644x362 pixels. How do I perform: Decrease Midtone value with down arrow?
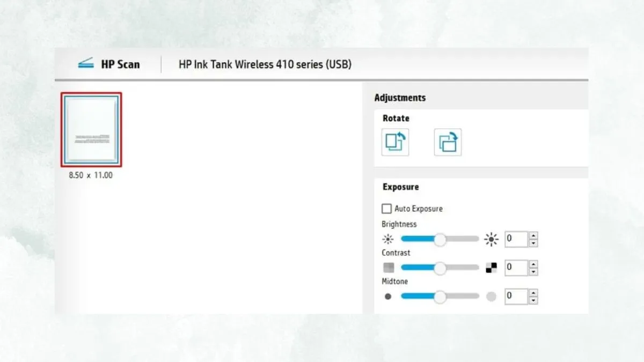point(533,300)
